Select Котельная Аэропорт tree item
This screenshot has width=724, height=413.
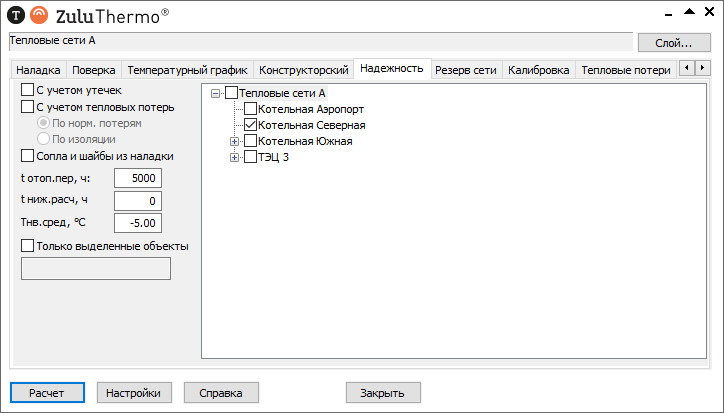click(311, 109)
